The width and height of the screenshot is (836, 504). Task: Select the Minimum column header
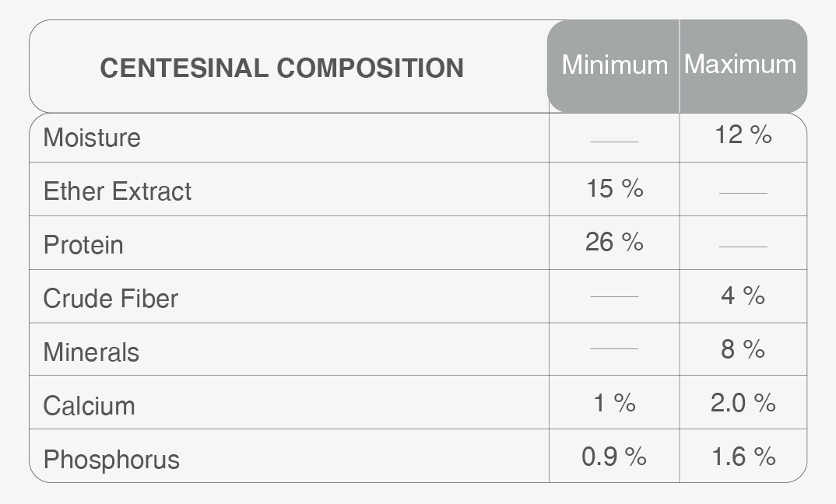coord(614,65)
